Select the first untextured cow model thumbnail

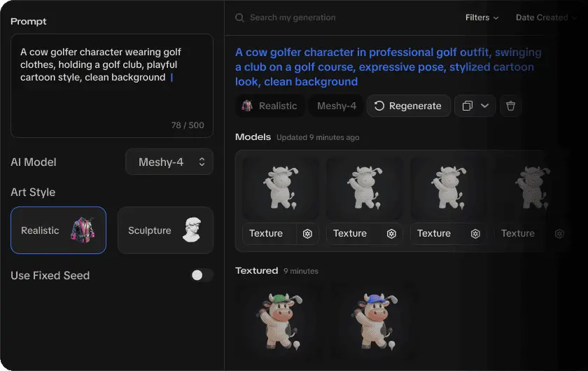pos(281,188)
